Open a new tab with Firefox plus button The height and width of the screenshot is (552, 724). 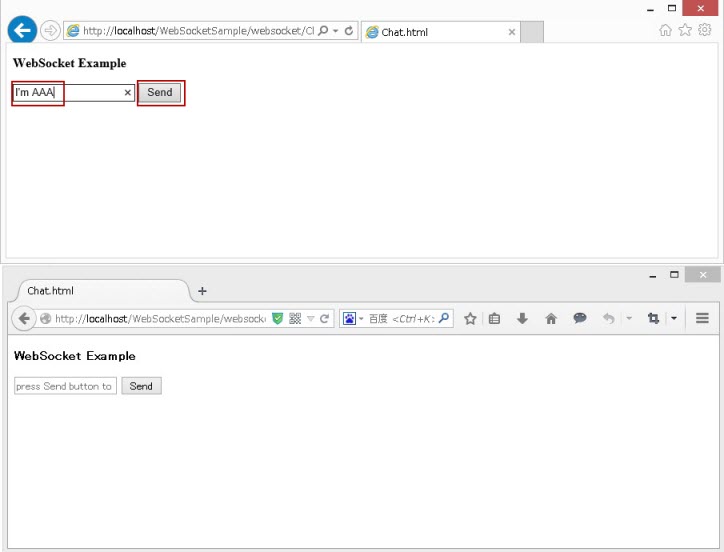pyautogui.click(x=202, y=291)
